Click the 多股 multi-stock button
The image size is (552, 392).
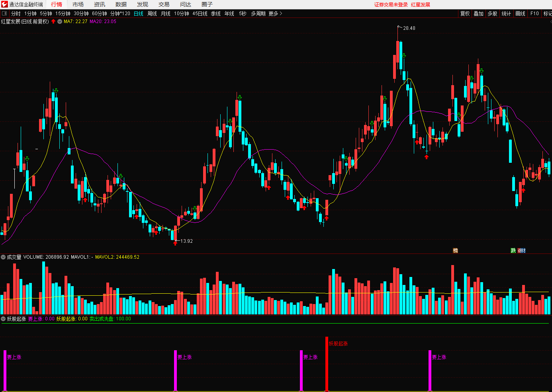pyautogui.click(x=493, y=14)
